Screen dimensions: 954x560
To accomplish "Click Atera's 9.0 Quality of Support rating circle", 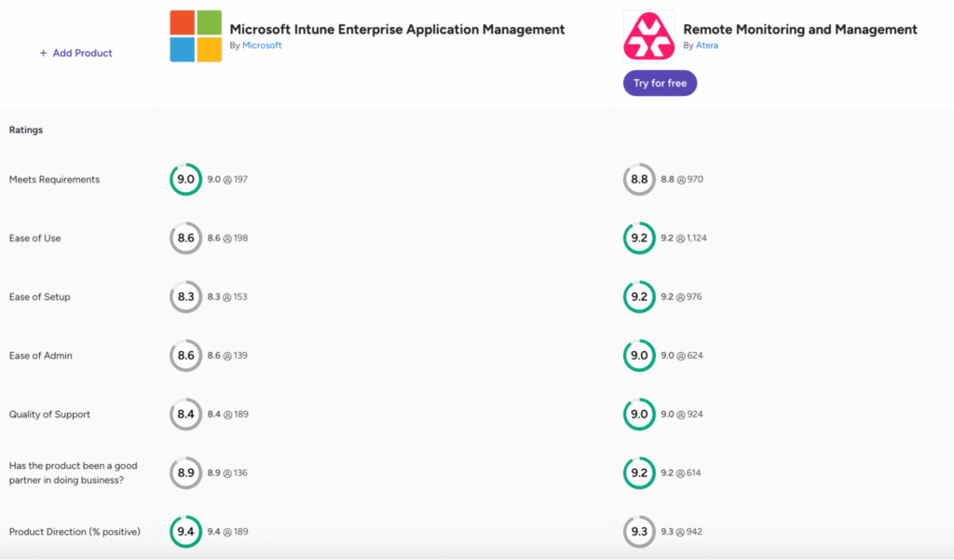I will click(639, 414).
